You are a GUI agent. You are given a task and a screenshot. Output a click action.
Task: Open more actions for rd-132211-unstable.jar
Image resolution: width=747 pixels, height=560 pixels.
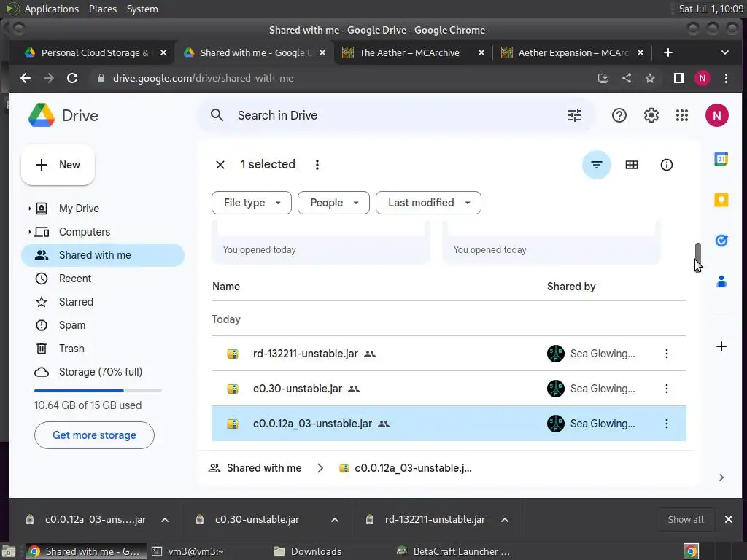point(666,354)
